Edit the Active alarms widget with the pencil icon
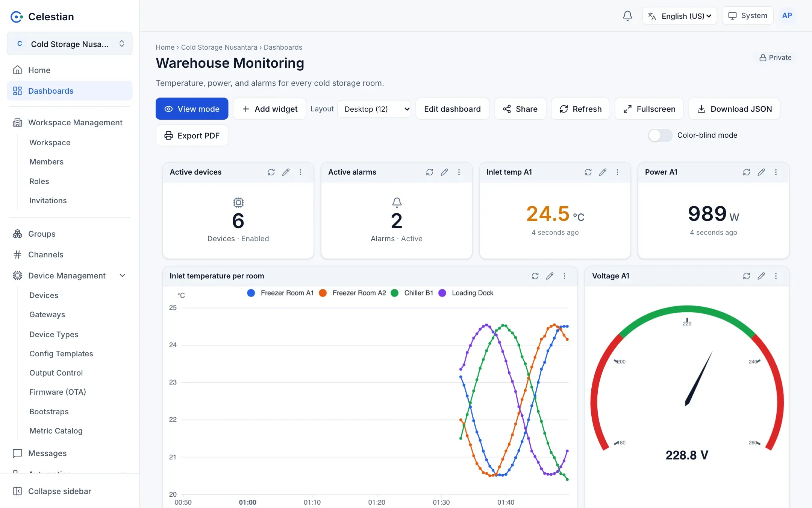 point(444,172)
